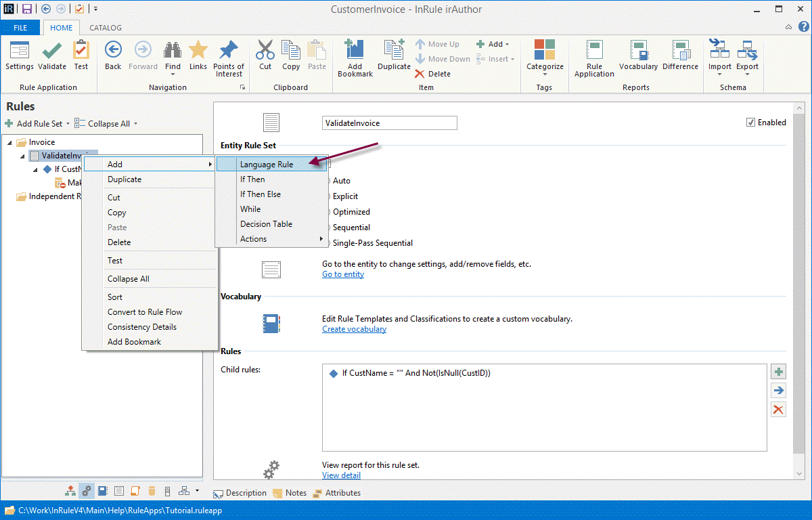Collapse the Invoice tree node
The height and width of the screenshot is (520, 812).
click(x=10, y=142)
